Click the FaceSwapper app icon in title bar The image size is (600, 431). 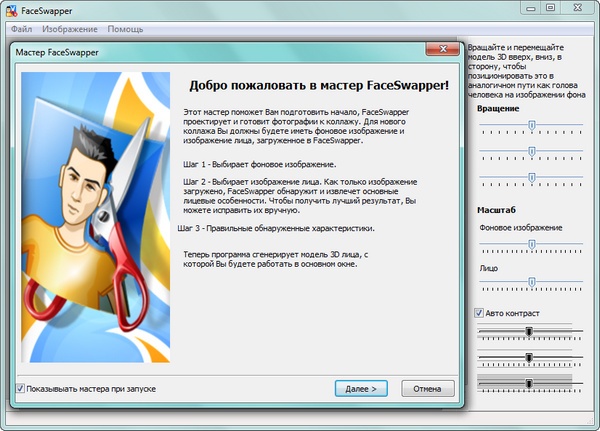11,10
